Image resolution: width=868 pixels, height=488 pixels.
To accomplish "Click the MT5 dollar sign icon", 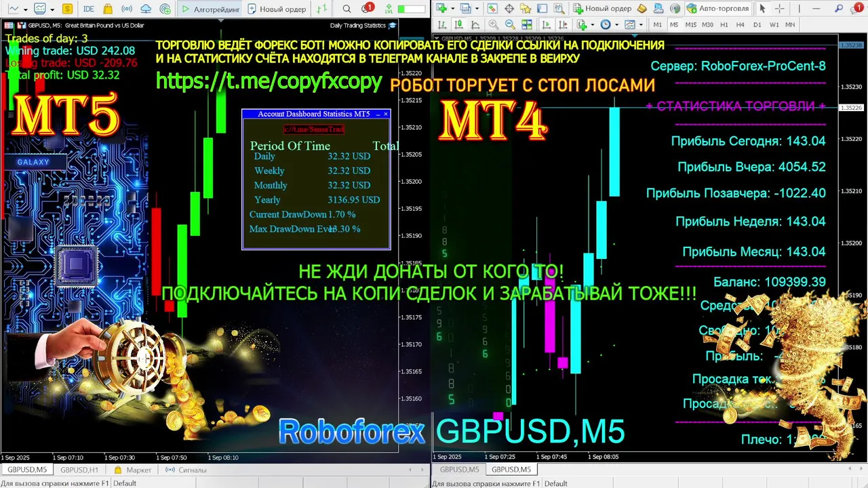I will (x=67, y=9).
